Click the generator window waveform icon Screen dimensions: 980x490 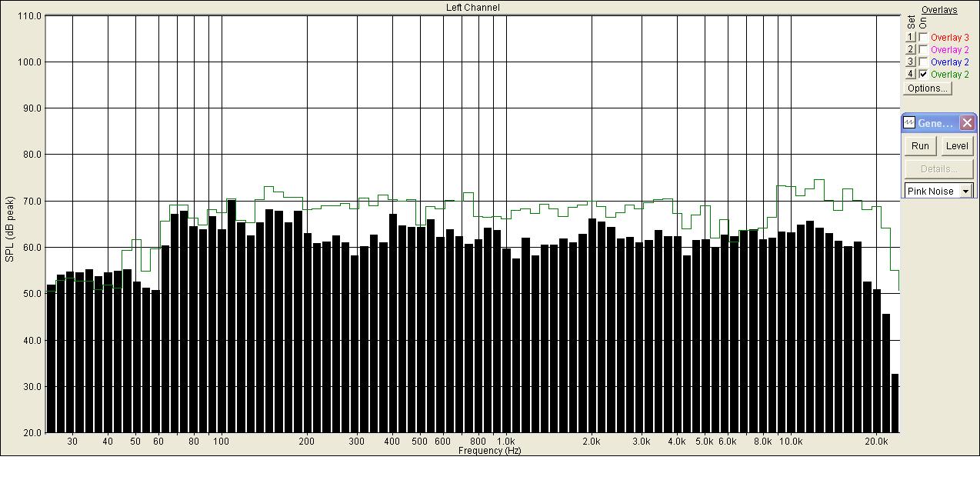[909, 123]
